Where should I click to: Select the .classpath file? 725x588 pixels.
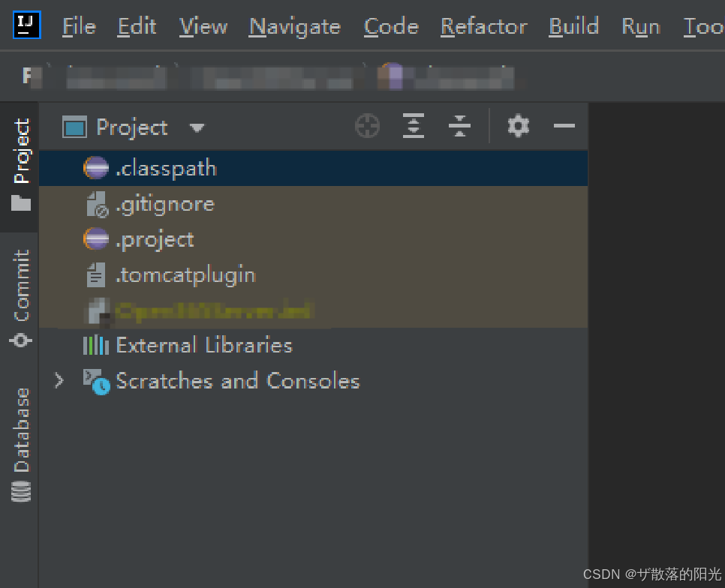click(167, 168)
